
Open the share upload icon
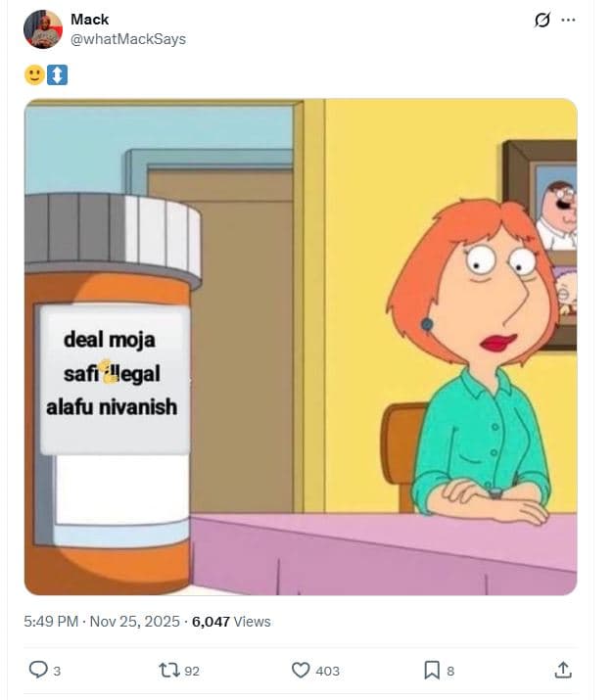click(563, 670)
